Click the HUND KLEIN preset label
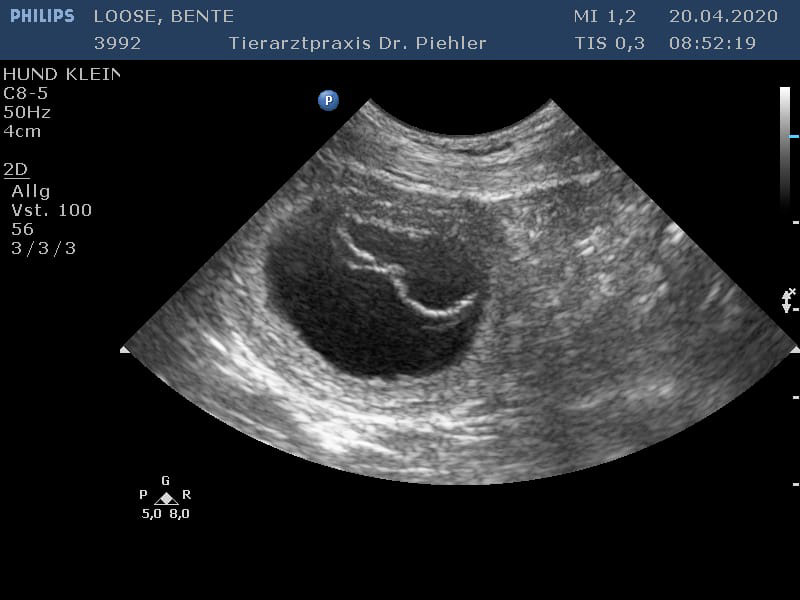 61,74
